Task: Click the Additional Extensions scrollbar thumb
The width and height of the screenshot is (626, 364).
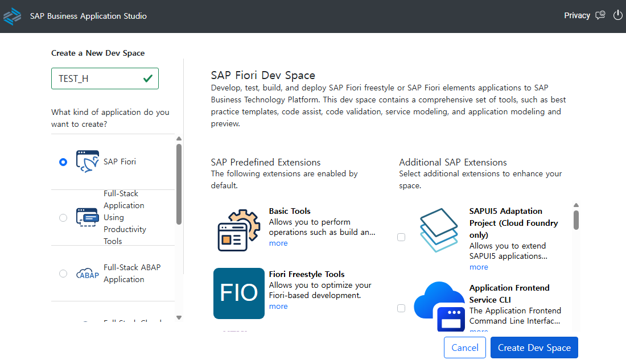Action: pyautogui.click(x=576, y=220)
